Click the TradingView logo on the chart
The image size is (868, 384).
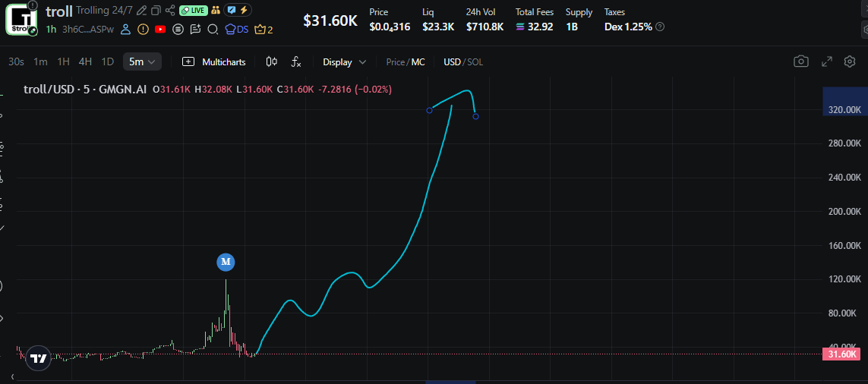tap(38, 358)
